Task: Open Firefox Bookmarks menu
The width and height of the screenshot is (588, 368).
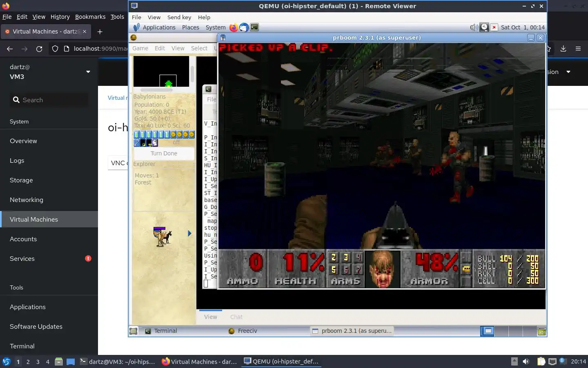Action: (x=90, y=17)
